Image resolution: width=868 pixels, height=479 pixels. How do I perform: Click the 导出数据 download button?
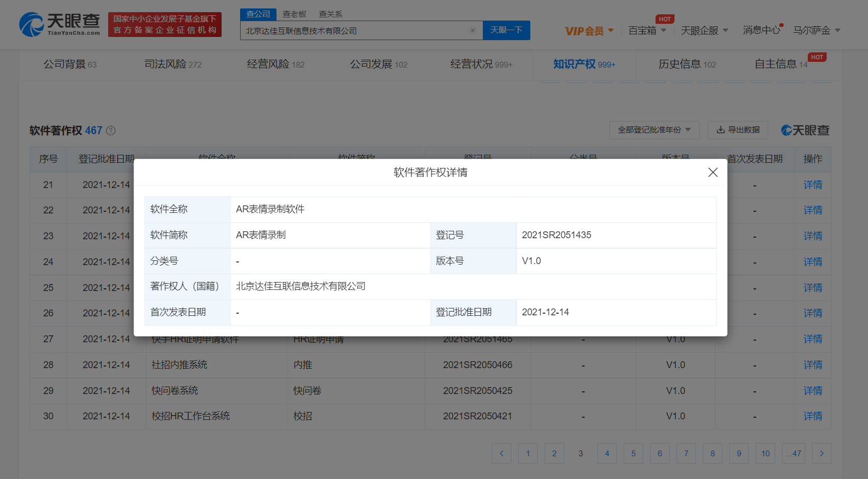(738, 130)
